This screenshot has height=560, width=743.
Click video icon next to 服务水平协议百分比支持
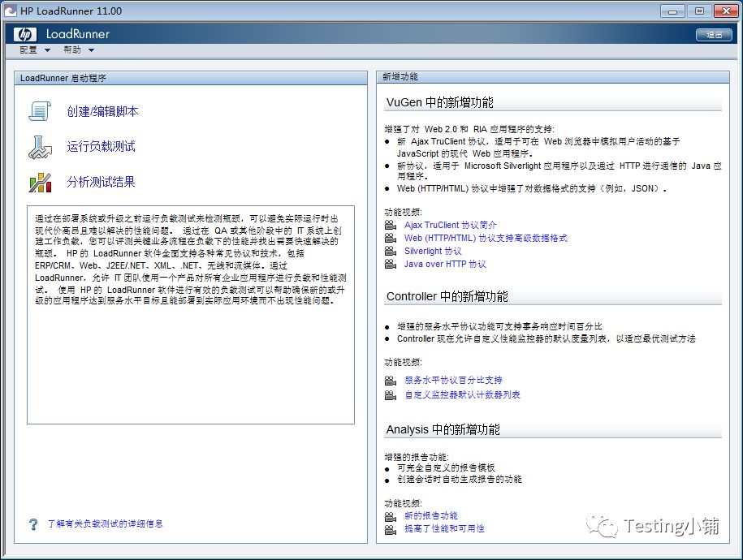(391, 381)
